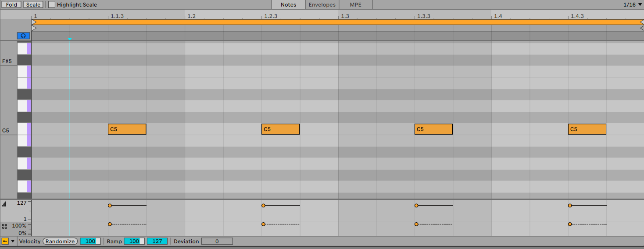
Task: Click the chance marker of the 1.3.3 note
Action: [416, 224]
